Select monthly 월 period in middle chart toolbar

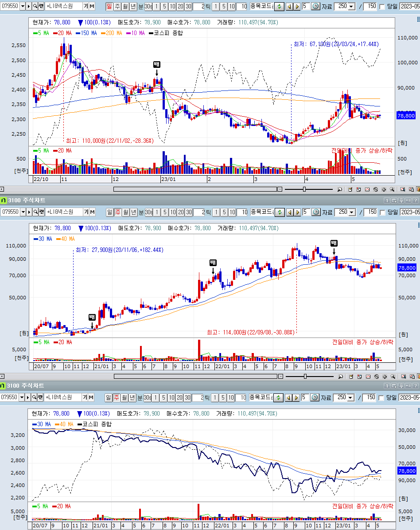(125, 212)
